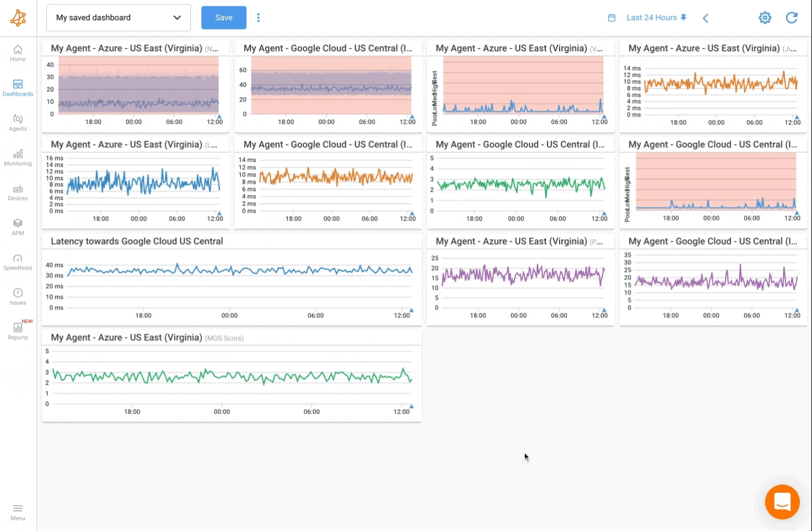Refresh the dashboard data

[792, 17]
